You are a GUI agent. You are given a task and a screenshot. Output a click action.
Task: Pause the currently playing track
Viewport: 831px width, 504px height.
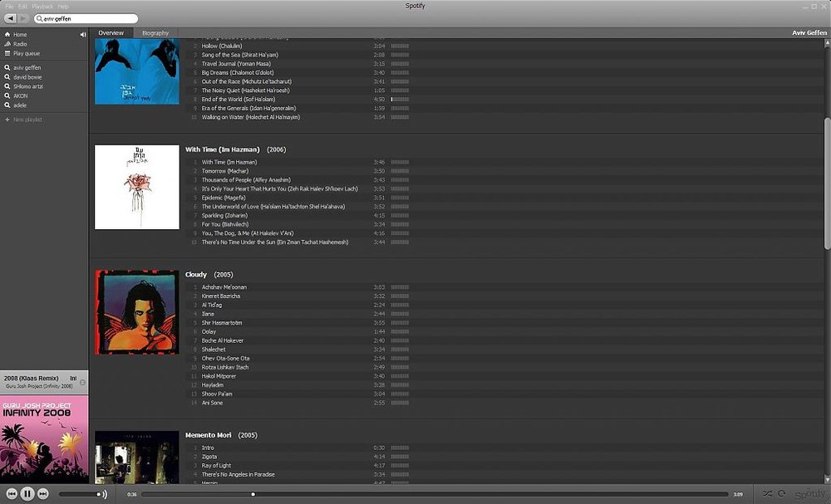point(27,494)
